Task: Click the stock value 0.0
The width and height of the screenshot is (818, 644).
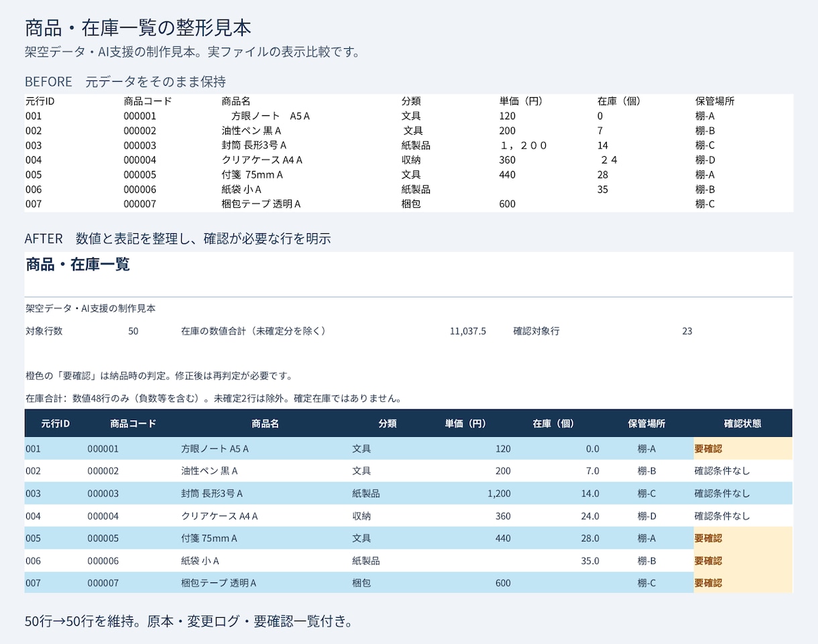Action: [x=593, y=448]
